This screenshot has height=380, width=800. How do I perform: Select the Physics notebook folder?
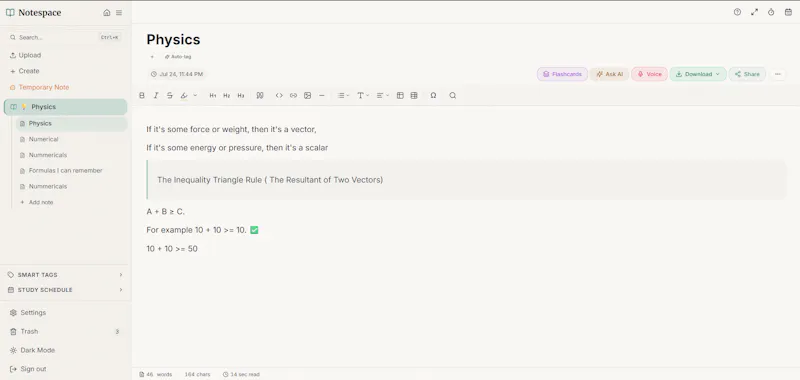pos(65,107)
